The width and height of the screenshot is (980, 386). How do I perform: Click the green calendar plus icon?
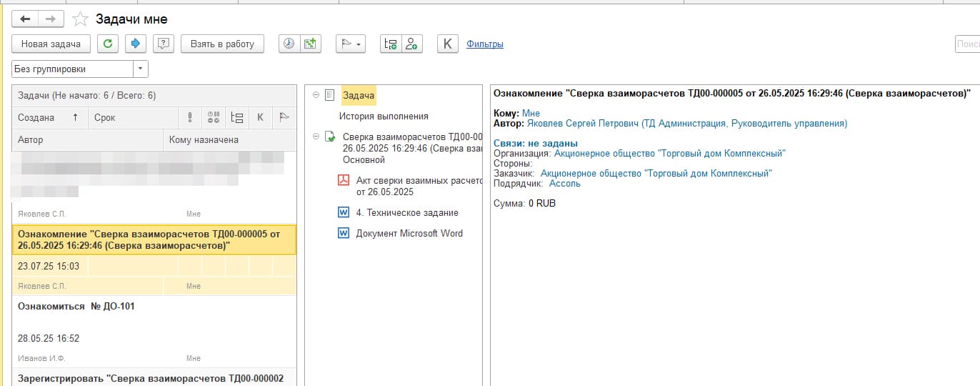coord(309,44)
